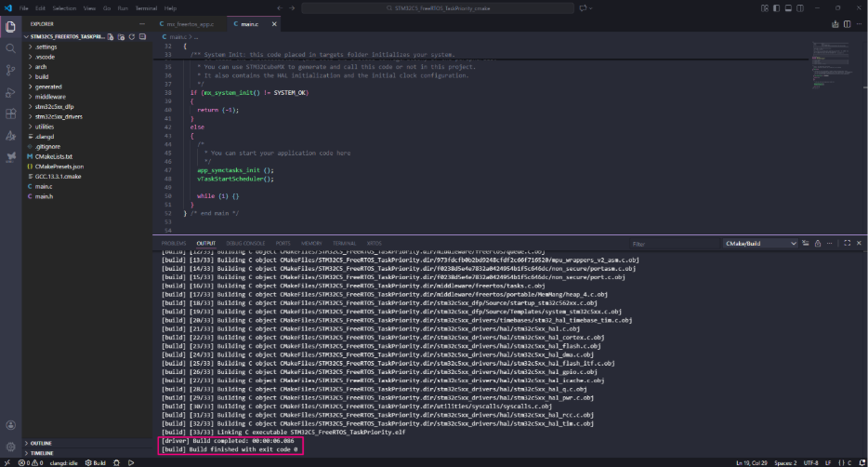This screenshot has width=868, height=467.
Task: Open the Source Control view
Action: point(10,70)
